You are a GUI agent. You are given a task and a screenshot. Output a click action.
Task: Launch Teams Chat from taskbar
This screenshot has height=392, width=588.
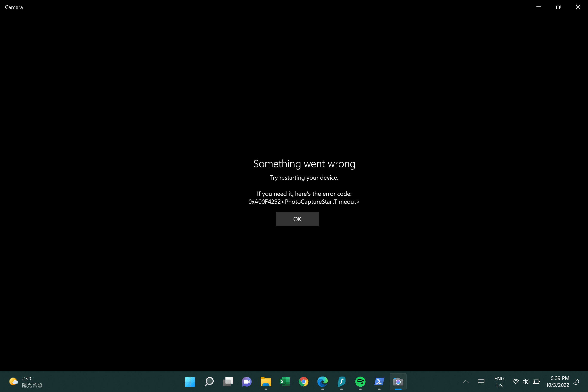point(247,381)
